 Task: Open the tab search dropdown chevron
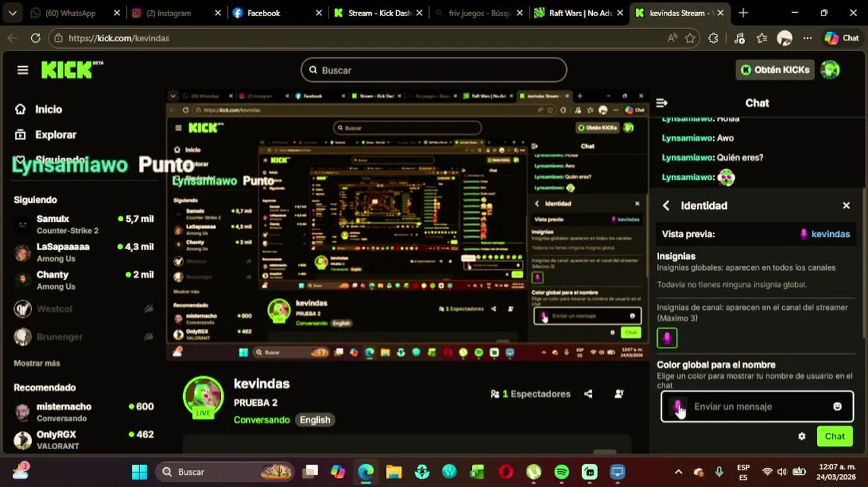click(12, 13)
